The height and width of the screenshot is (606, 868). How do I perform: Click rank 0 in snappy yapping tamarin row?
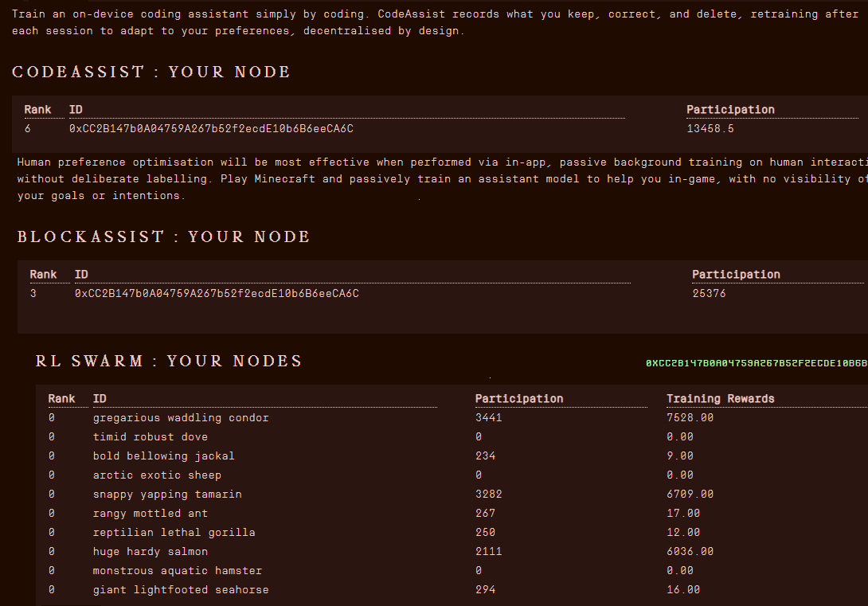(52, 495)
